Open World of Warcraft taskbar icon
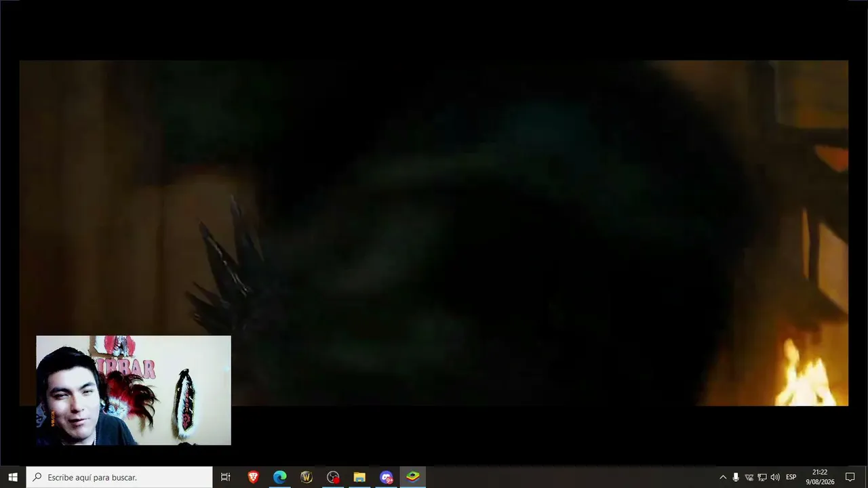 tap(307, 477)
